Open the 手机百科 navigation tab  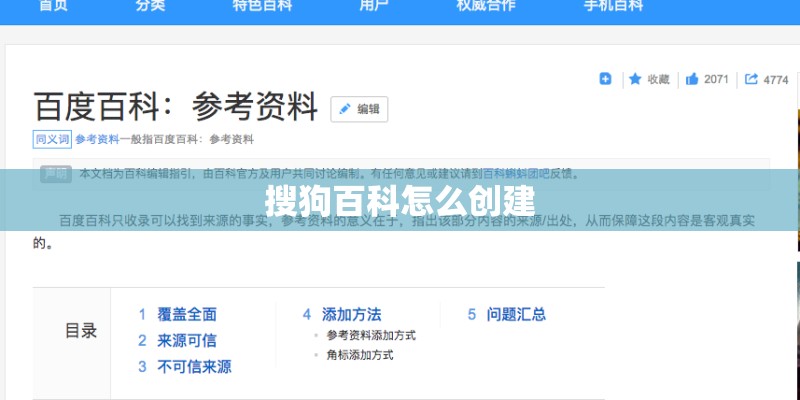(613, 6)
